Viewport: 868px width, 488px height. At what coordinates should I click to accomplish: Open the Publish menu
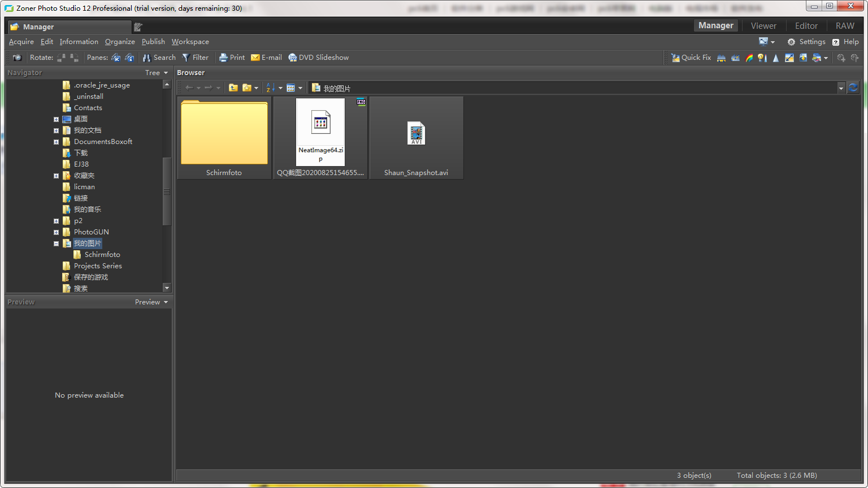pos(153,42)
